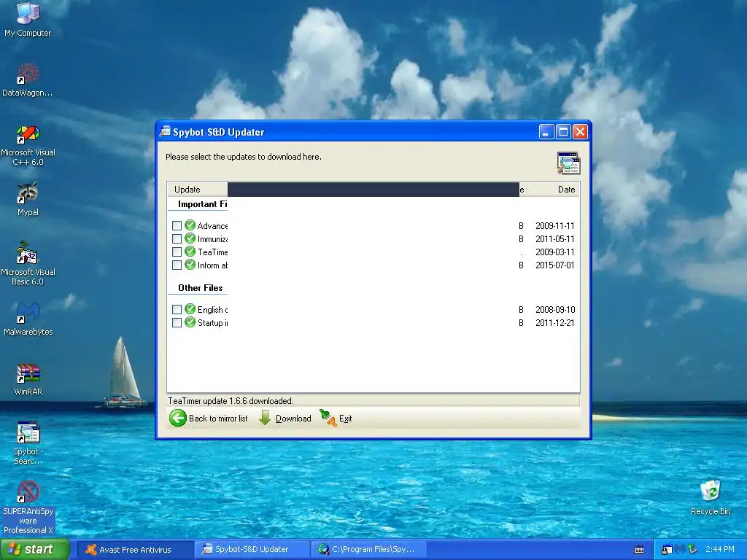This screenshot has height=560, width=747.
Task: Close the Spybot-S&D Updater window
Action: coord(580,132)
